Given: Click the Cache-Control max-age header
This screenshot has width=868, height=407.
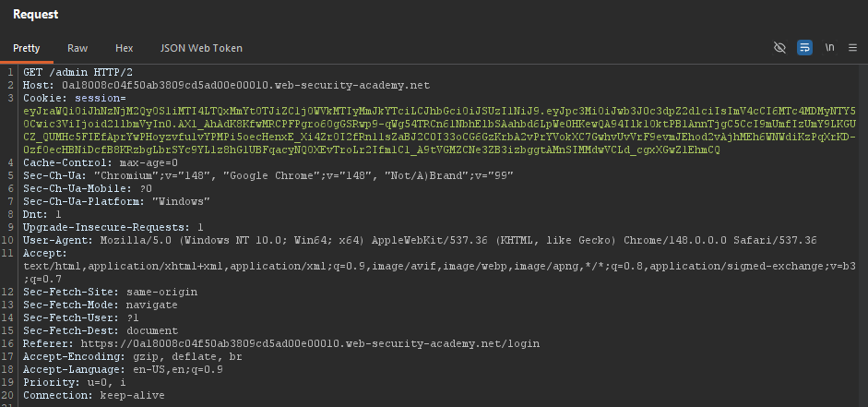Looking at the screenshot, I should click(101, 162).
